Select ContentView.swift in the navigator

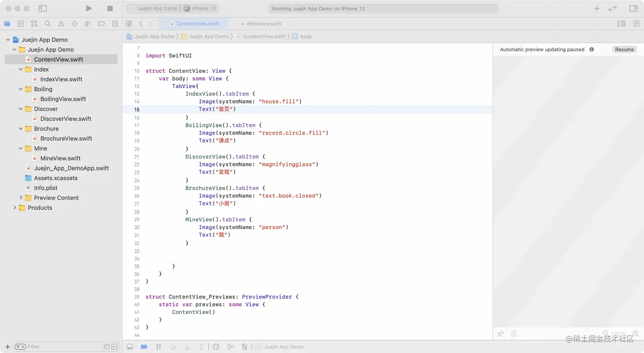tap(61, 60)
